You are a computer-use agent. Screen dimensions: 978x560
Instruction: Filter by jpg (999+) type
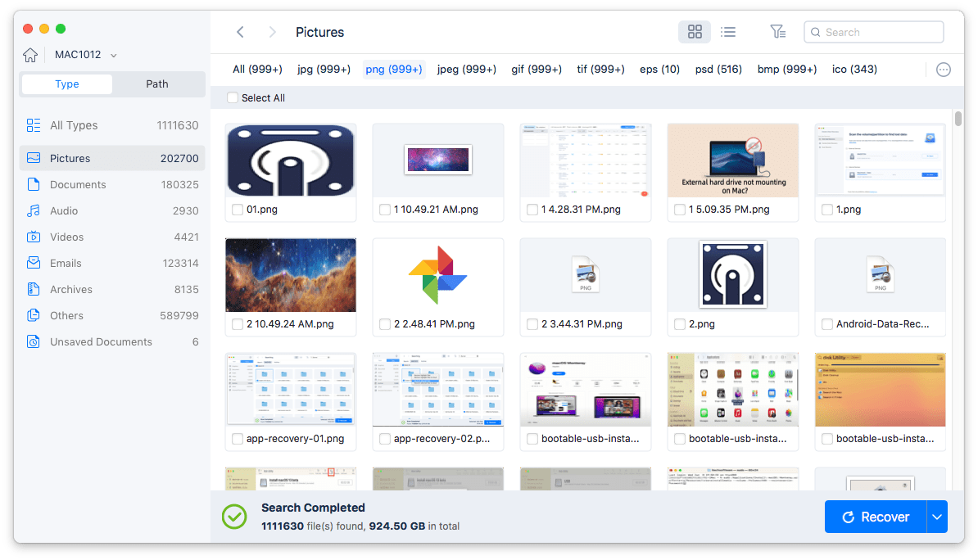pyautogui.click(x=323, y=70)
